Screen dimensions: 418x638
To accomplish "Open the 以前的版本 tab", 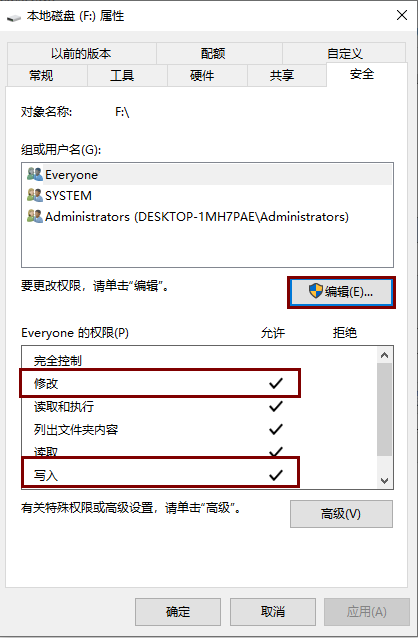I will 81,53.
